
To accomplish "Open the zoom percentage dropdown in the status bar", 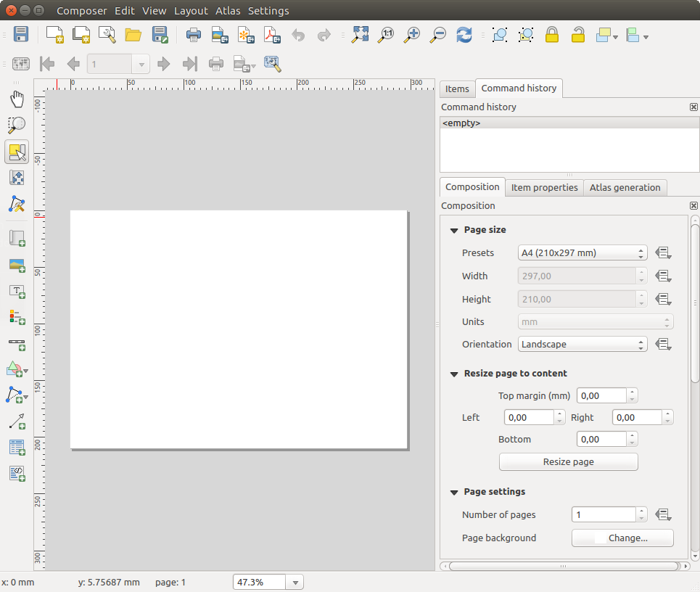I will pos(295,582).
